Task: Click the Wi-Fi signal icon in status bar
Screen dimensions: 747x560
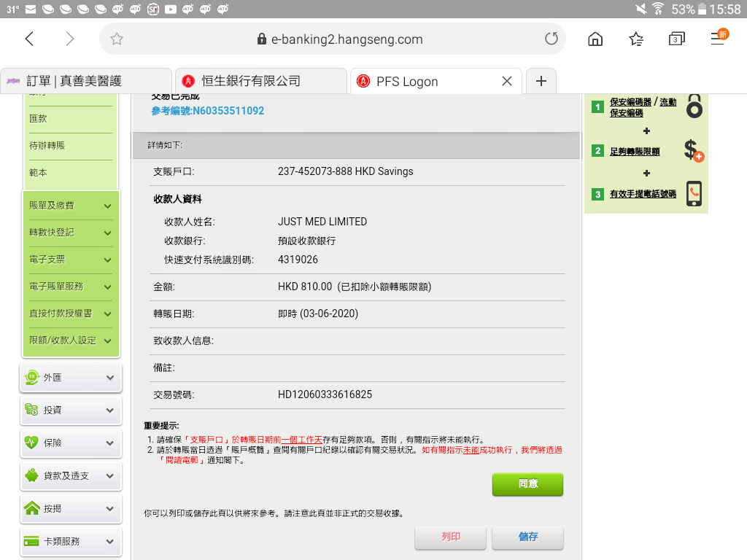Action: (659, 9)
